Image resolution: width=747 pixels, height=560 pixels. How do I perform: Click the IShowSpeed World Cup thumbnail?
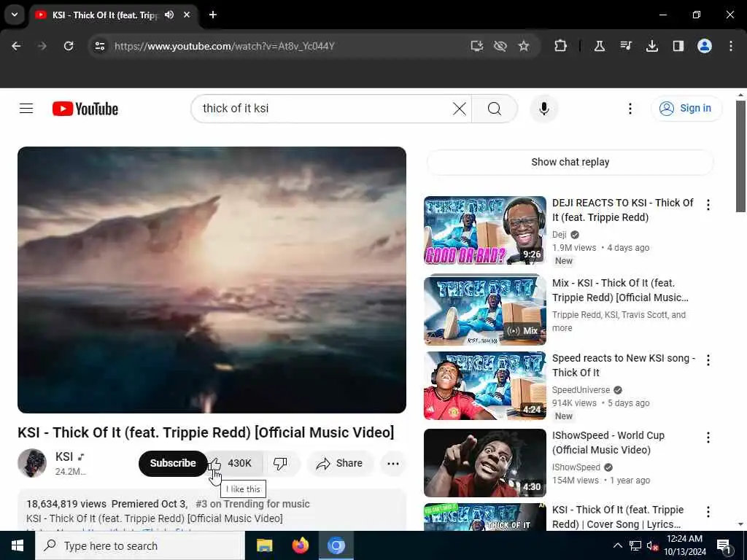tap(485, 463)
